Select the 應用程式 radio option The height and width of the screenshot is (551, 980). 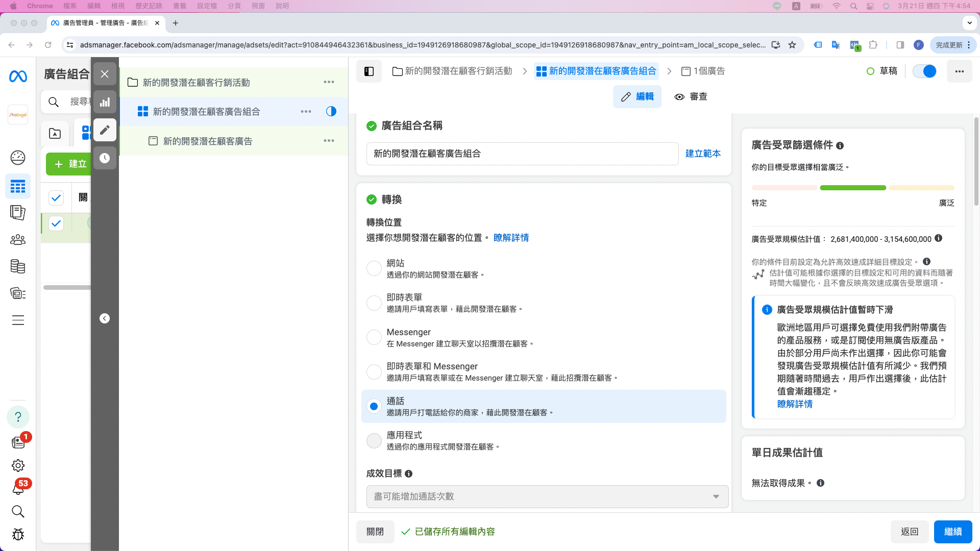click(374, 441)
